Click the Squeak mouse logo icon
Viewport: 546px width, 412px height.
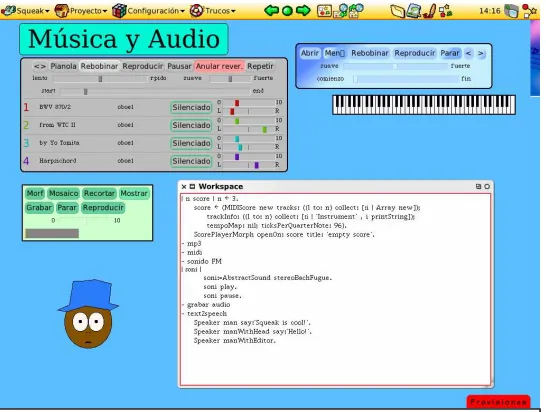pyautogui.click(x=8, y=10)
